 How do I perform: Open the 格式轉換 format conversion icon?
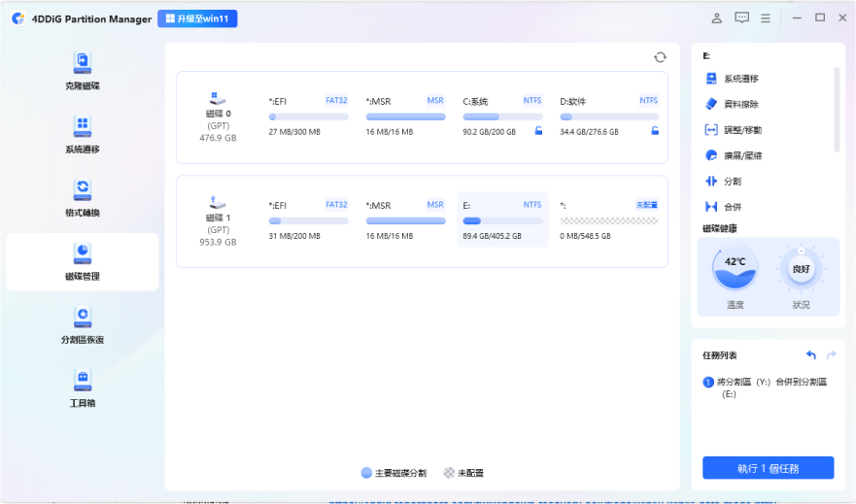83,199
